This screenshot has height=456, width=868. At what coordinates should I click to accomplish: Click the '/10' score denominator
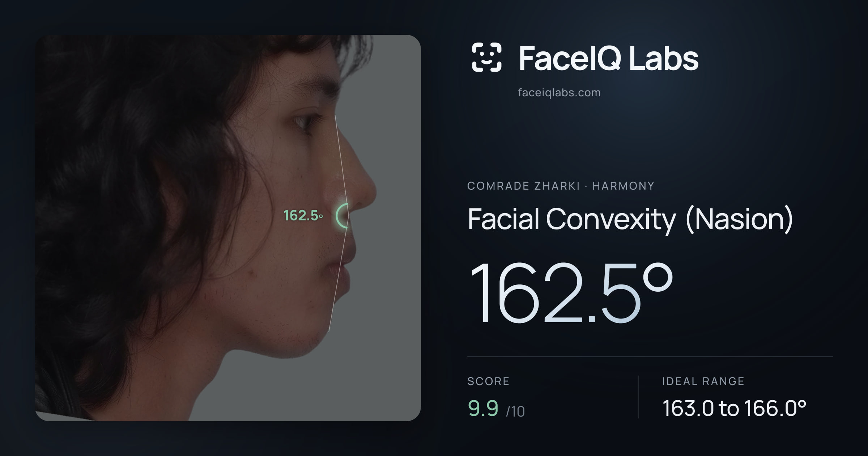click(x=515, y=412)
